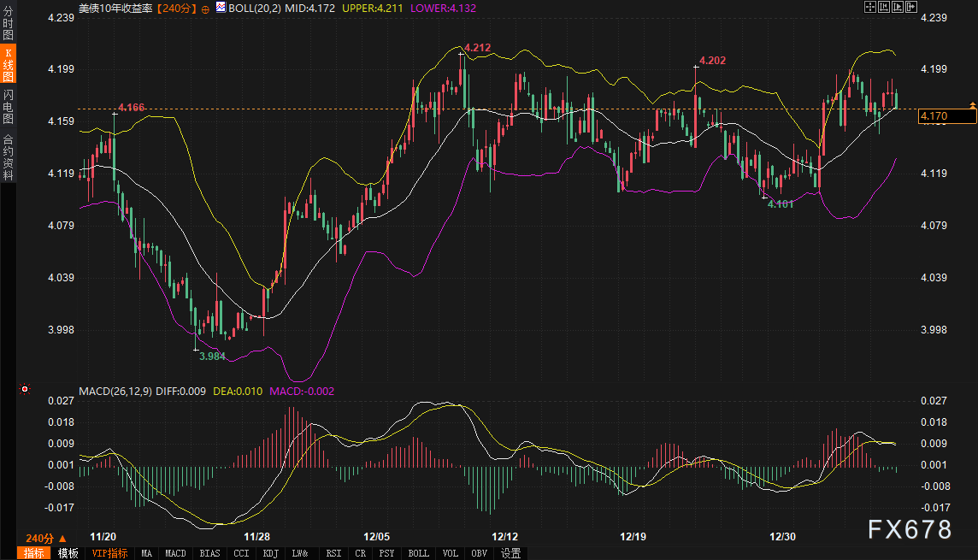Viewport: 978px width, 560px height.
Task: Click the orange marker at the right price axis
Action: tap(972, 105)
